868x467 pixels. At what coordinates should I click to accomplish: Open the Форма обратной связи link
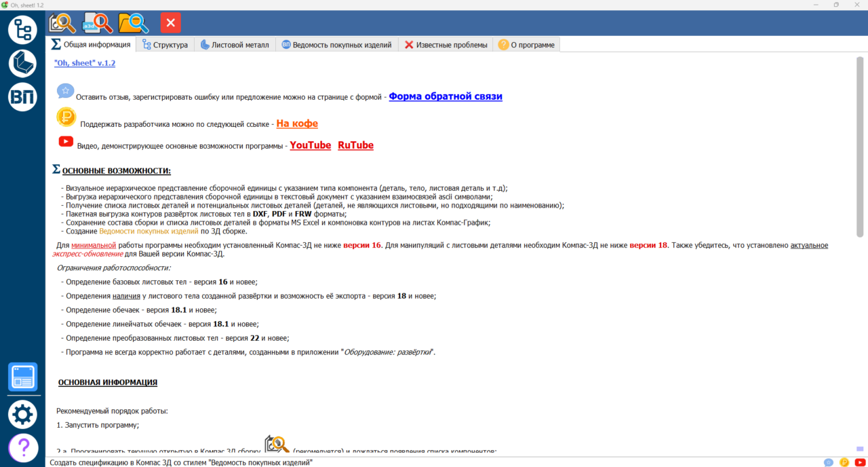click(x=446, y=96)
